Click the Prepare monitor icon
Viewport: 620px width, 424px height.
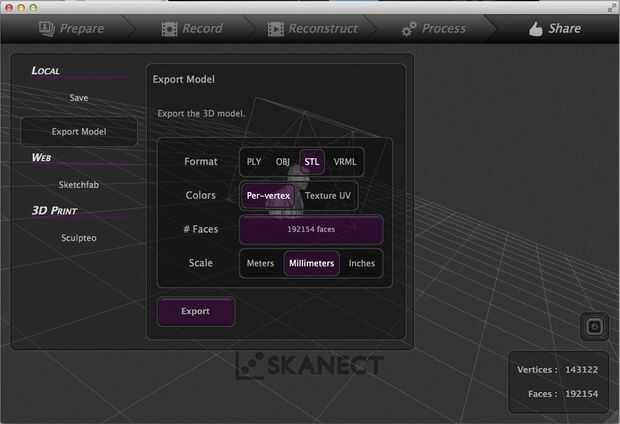click(47, 28)
